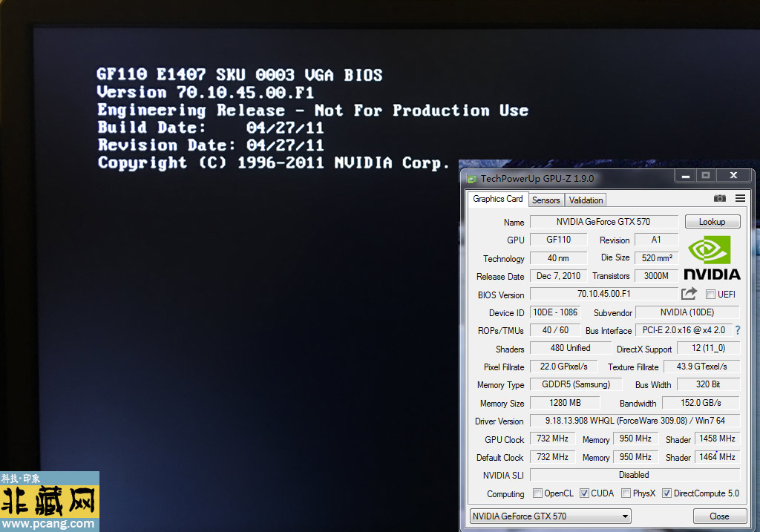Click the Revision value A1
760x532 pixels.
(656, 240)
